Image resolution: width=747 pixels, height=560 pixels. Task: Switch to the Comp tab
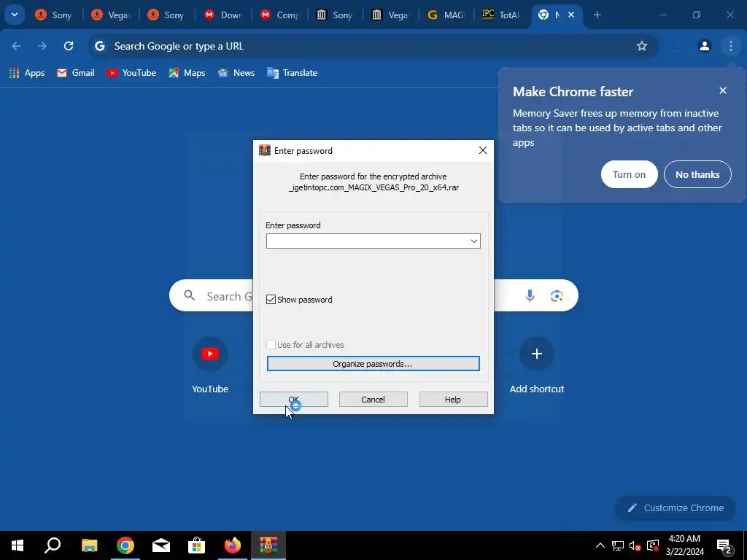pos(278,15)
